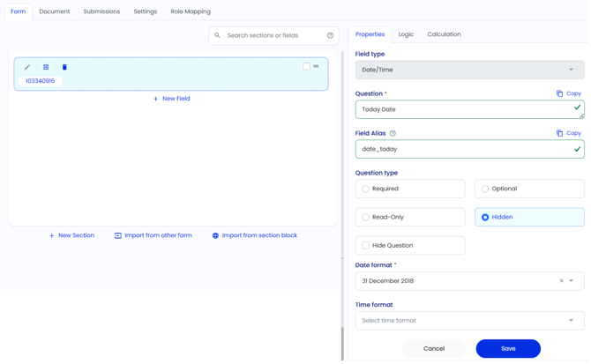This screenshot has height=364, width=591.
Task: Select the Properties tab
Action: pos(370,34)
